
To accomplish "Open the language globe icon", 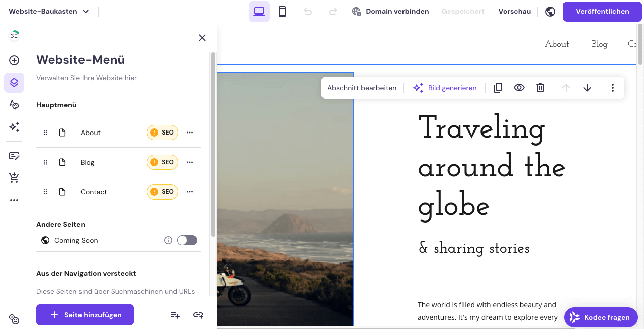I will coord(550,12).
